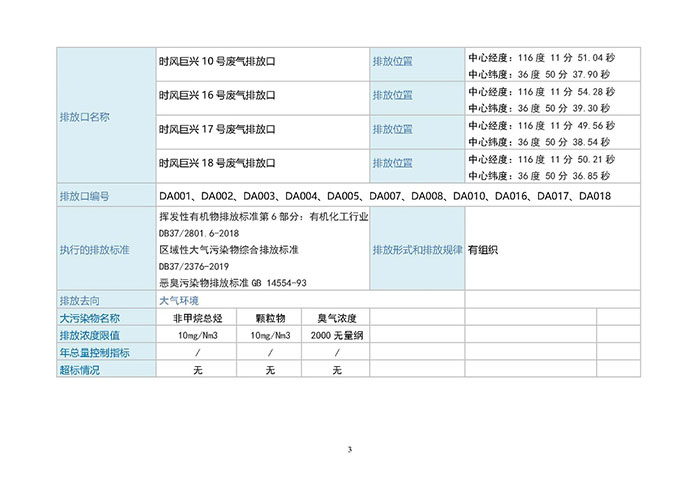Click 无 under 非甲烷总烃 column

[198, 370]
